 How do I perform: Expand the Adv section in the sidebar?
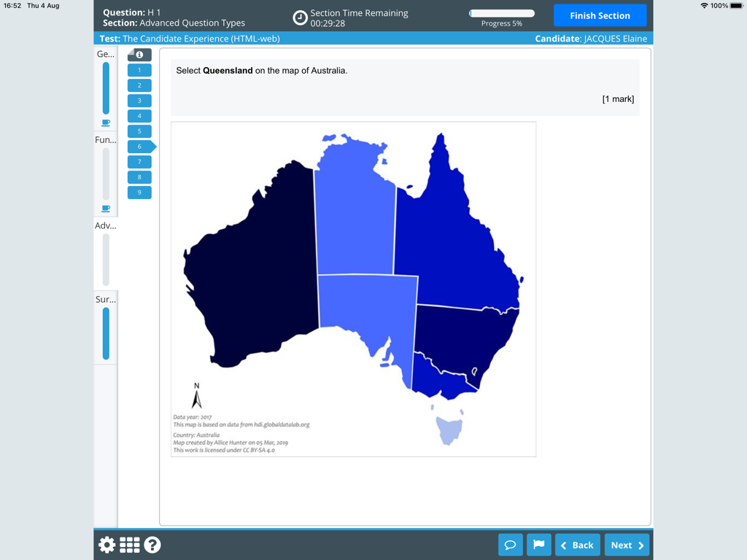(x=105, y=225)
